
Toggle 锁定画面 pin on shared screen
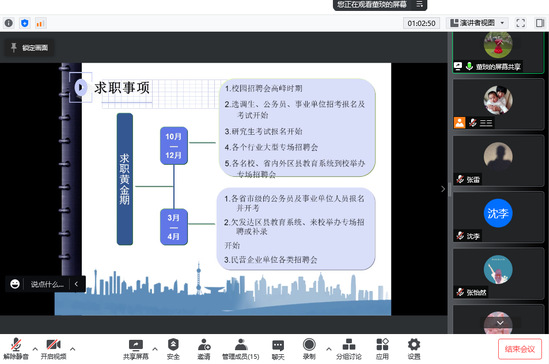tap(29, 48)
